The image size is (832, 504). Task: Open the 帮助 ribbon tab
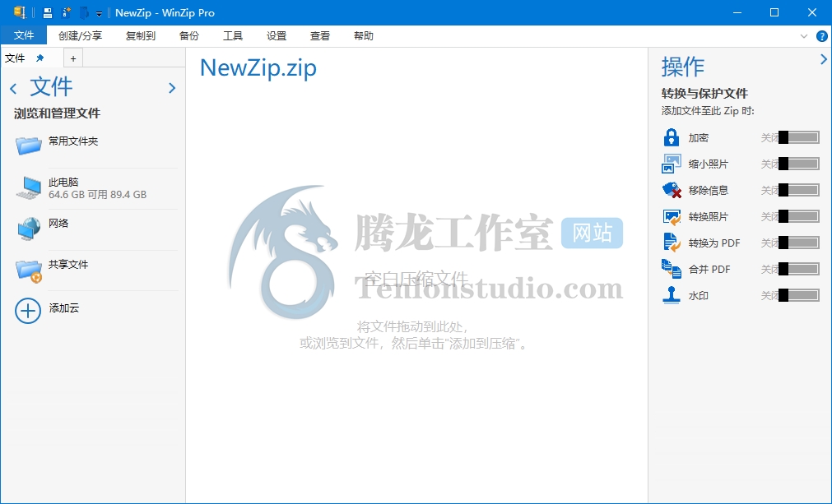363,36
